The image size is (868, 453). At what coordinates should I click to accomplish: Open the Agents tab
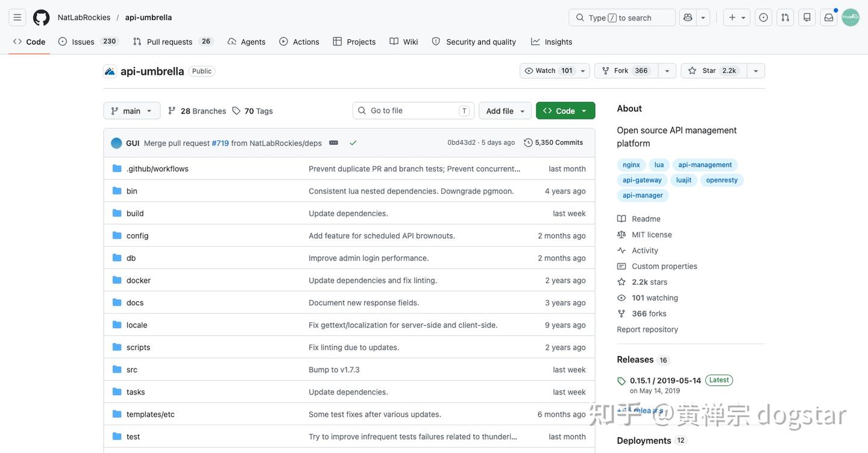pos(246,42)
